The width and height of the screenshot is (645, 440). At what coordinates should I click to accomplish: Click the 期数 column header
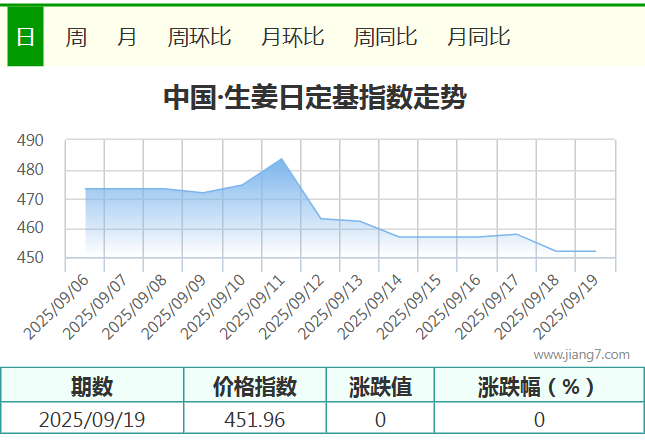click(x=92, y=386)
